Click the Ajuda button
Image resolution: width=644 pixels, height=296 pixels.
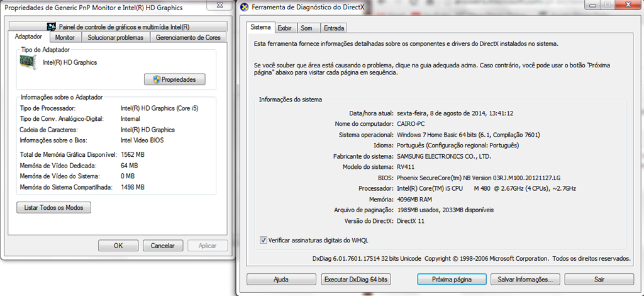[281, 279]
